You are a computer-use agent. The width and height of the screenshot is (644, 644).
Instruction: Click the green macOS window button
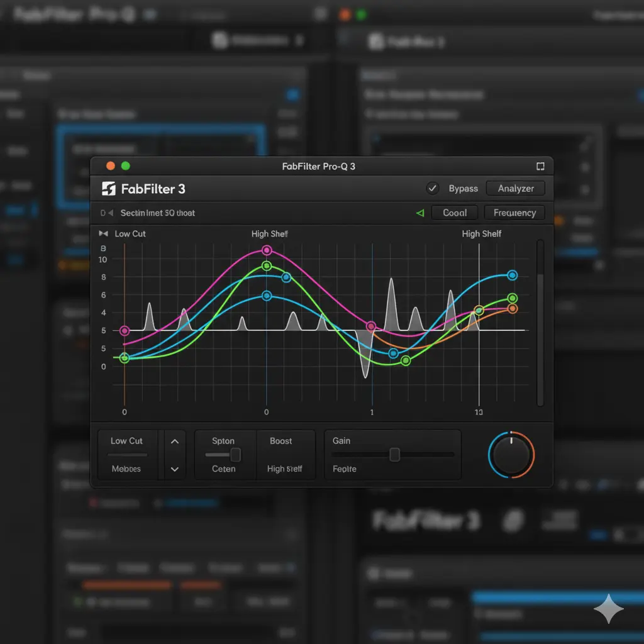(x=125, y=166)
